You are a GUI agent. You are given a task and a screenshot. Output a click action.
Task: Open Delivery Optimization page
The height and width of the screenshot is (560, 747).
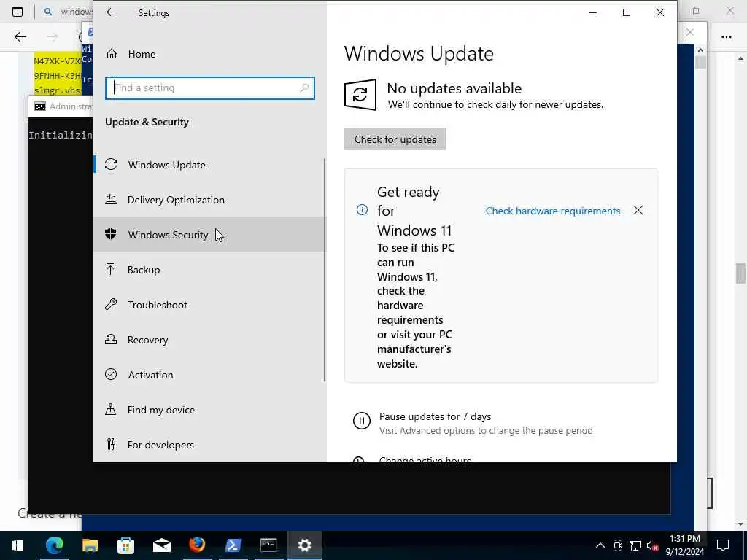pos(209,200)
